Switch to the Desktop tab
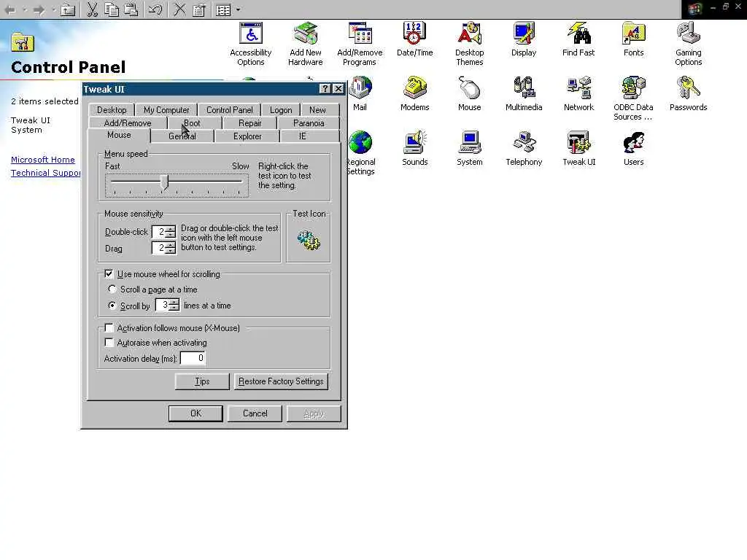Image resolution: width=747 pixels, height=560 pixels. coord(112,110)
